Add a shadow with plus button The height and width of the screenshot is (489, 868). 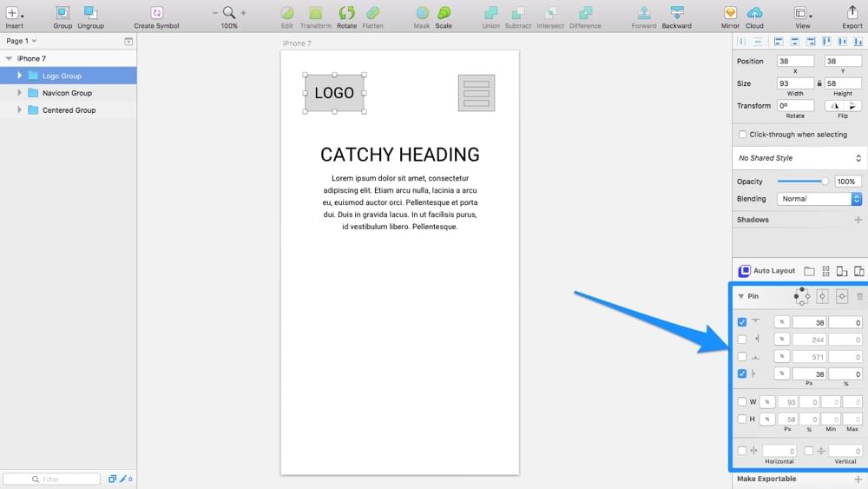(858, 220)
